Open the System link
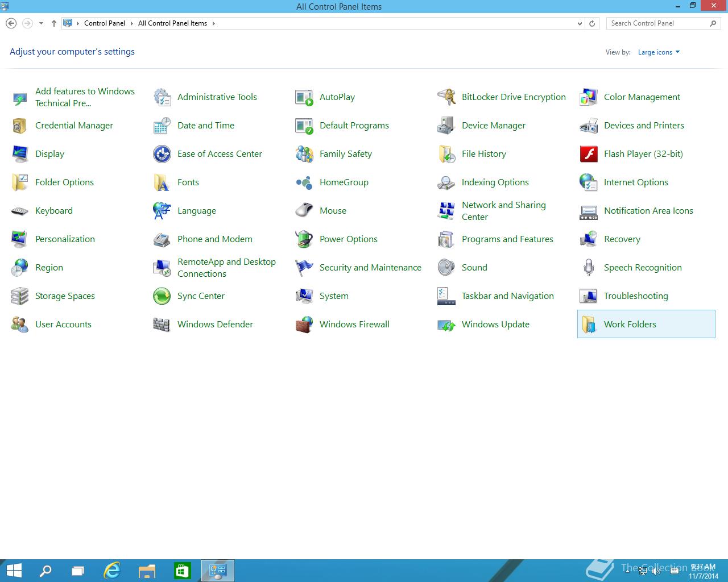Screen dimensions: 728x582 334,296
